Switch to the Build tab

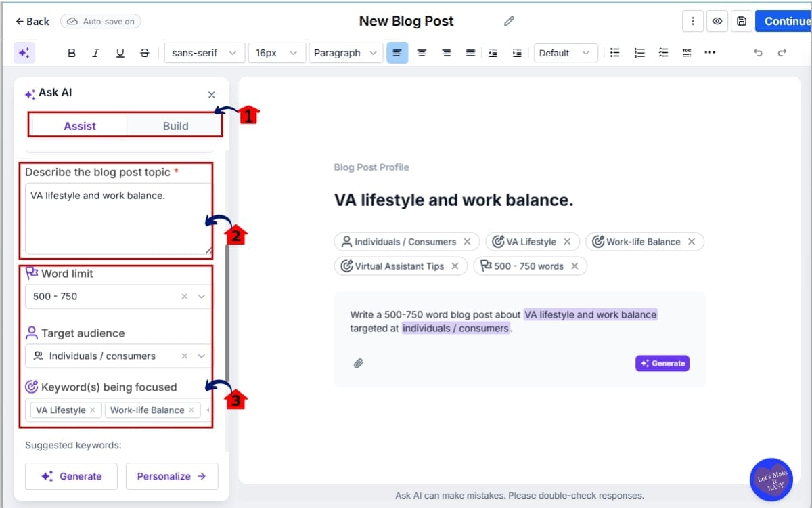coord(175,126)
